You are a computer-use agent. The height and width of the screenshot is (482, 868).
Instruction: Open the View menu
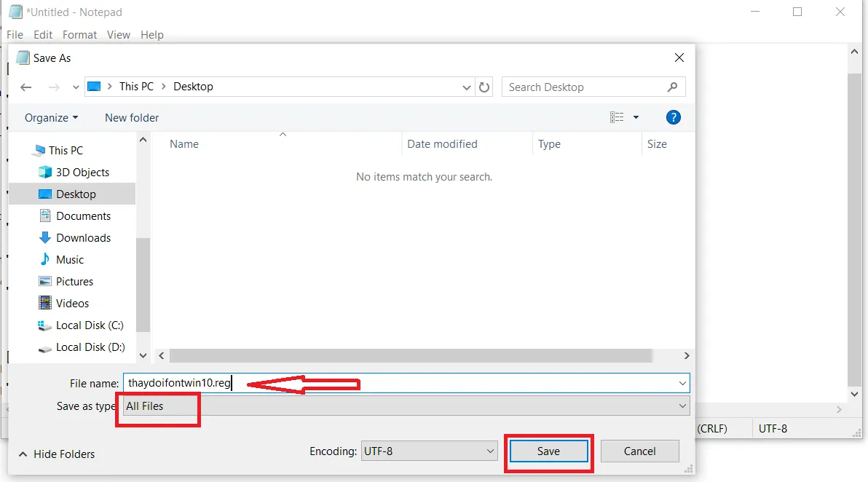[119, 34]
